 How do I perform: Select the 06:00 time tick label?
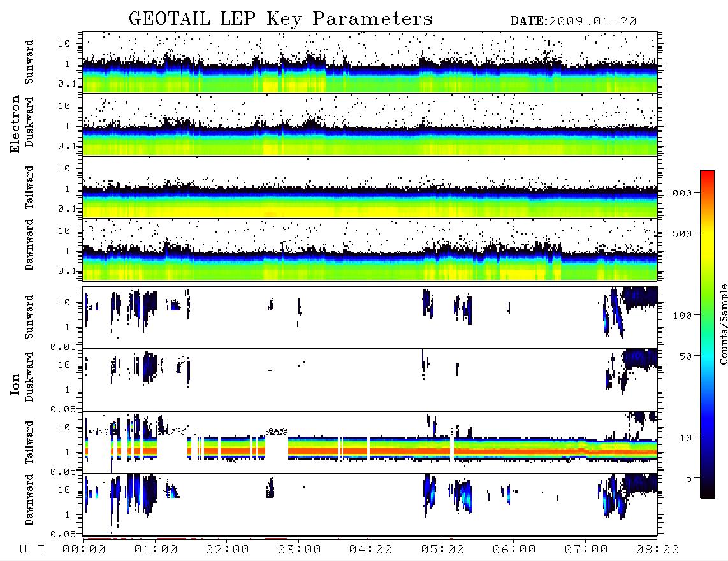click(x=514, y=550)
